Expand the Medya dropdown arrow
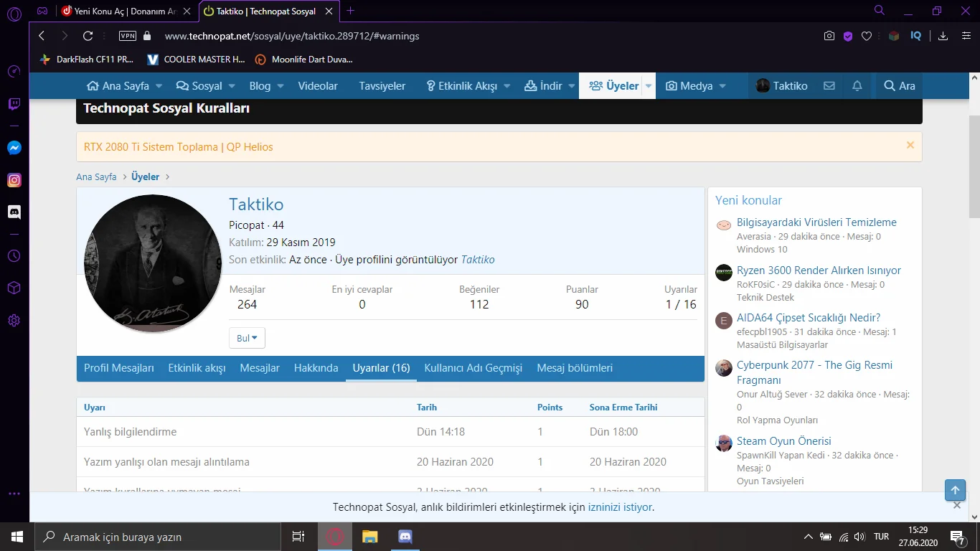Screen dimensions: 980x551 (722, 86)
